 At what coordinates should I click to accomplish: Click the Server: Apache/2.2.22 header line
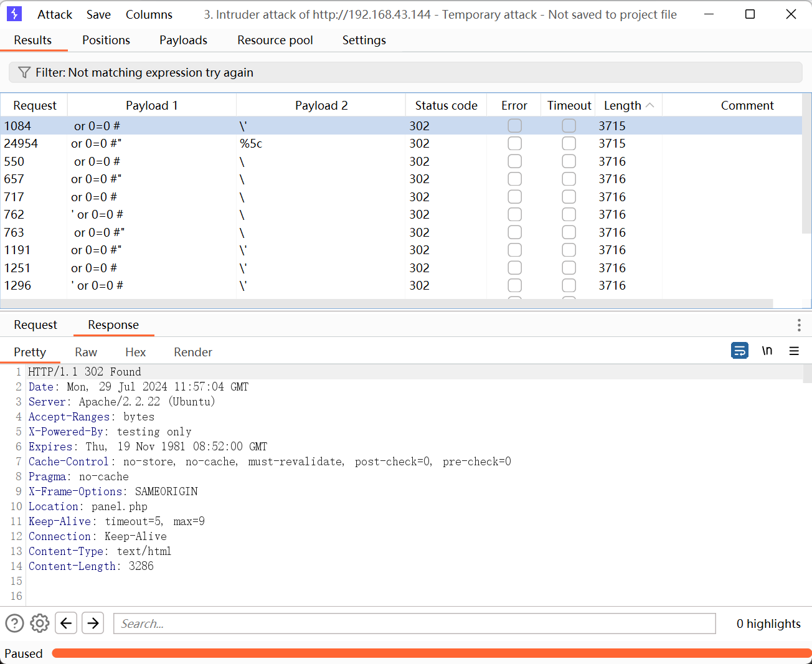(x=121, y=402)
